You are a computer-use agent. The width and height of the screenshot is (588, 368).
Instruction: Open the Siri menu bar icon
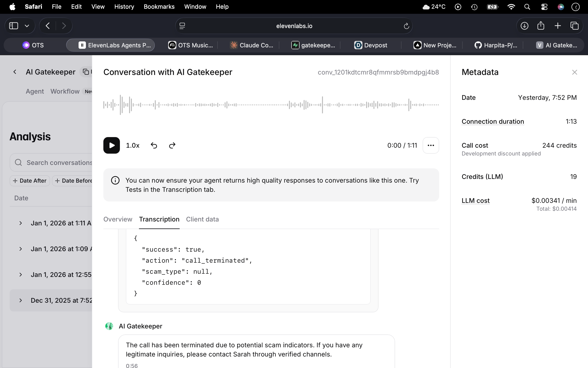pos(561,7)
